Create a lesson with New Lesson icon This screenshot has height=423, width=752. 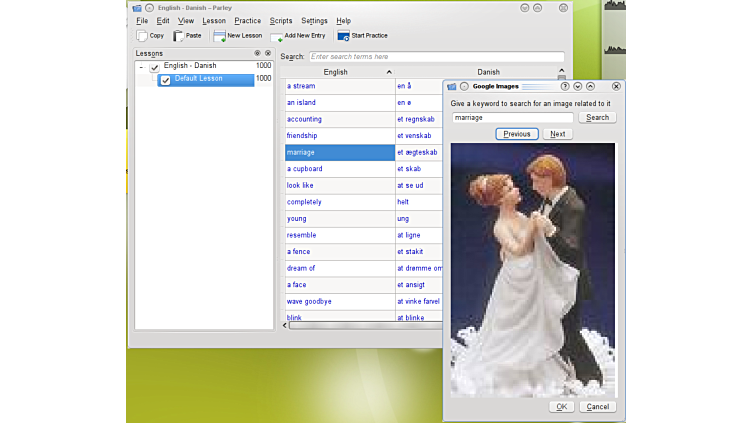[219, 35]
